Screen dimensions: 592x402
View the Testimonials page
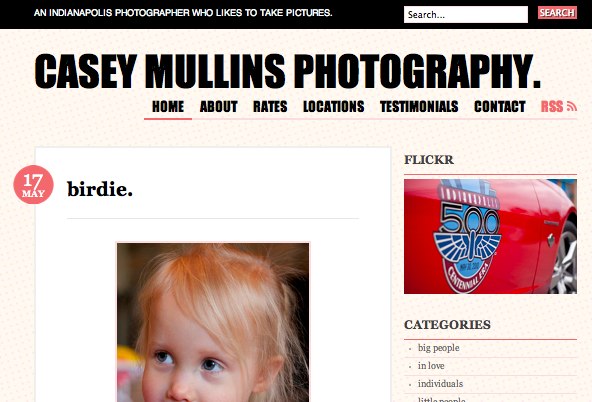[x=419, y=106]
